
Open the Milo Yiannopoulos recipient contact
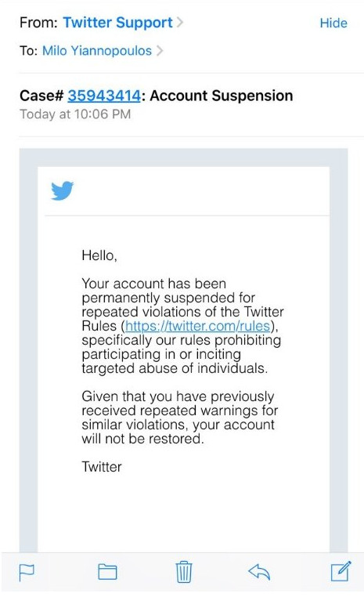click(x=97, y=51)
